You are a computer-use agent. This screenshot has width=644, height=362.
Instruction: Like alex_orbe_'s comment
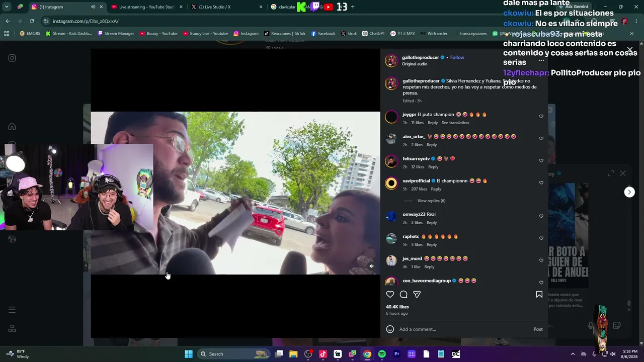tap(541, 138)
